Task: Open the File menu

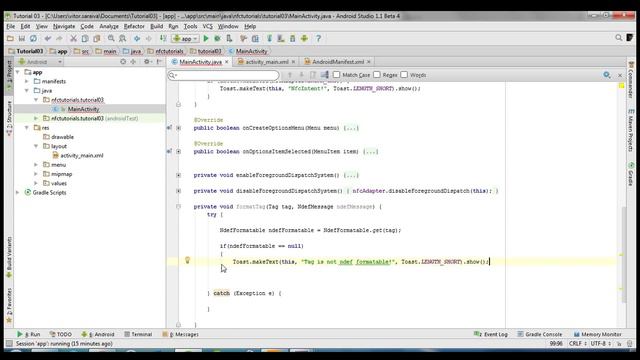Action: click(x=11, y=26)
